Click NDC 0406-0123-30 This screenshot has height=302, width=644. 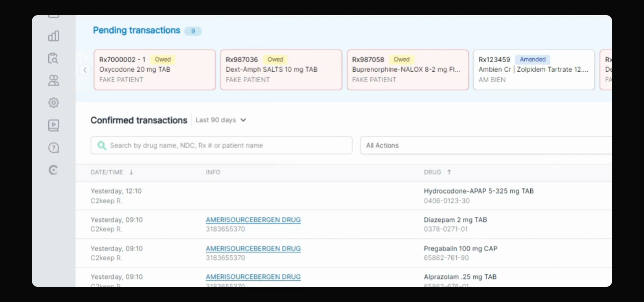447,201
